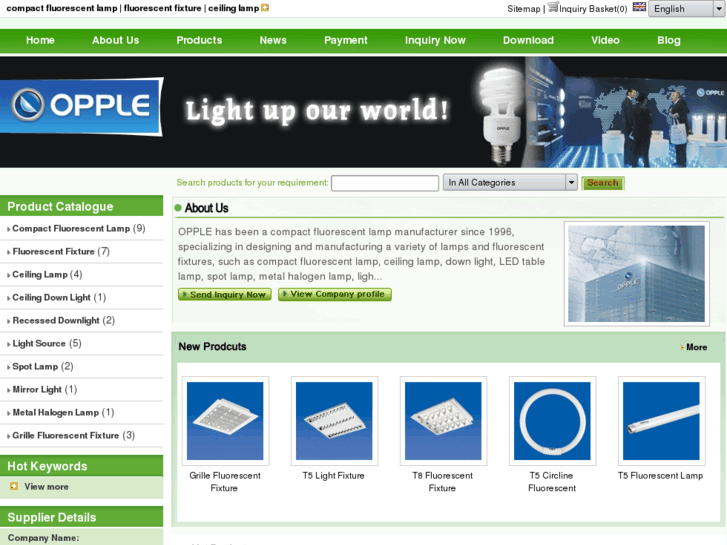Click T5 Light Fixture product thumbnail
This screenshot has width=727, height=545.
pyautogui.click(x=334, y=421)
